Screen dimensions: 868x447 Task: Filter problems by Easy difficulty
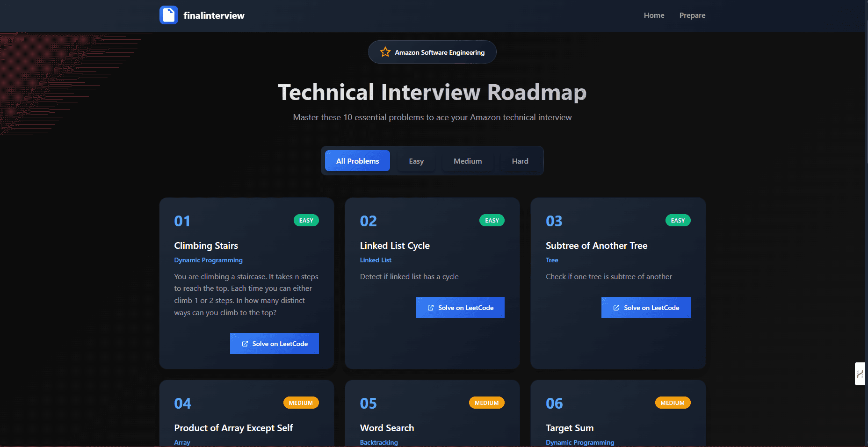click(x=416, y=161)
